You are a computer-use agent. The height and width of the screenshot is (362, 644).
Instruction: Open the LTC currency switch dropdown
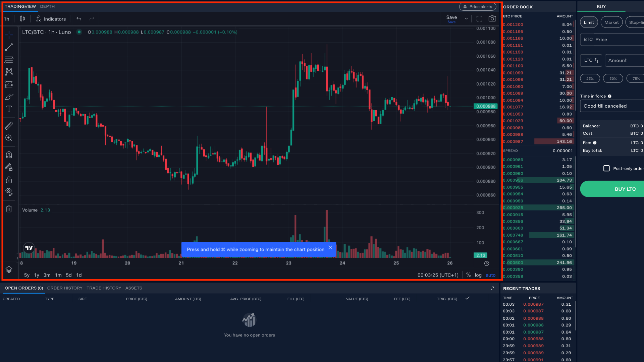click(591, 60)
